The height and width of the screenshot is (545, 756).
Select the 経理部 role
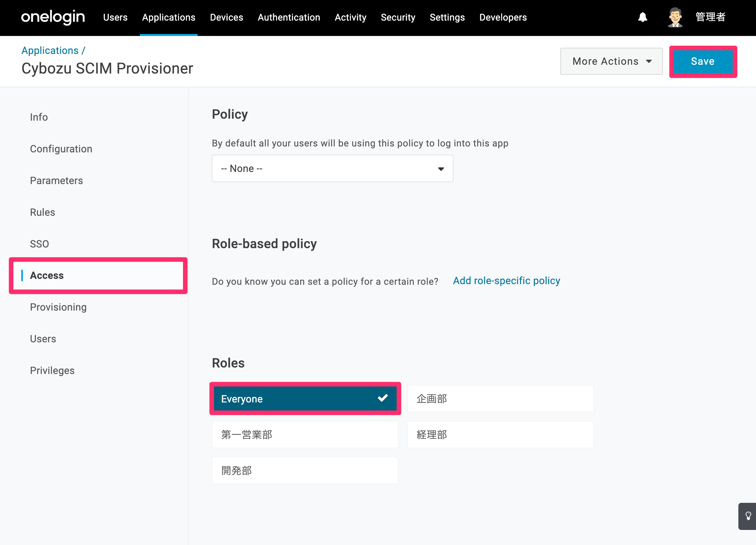pos(500,434)
